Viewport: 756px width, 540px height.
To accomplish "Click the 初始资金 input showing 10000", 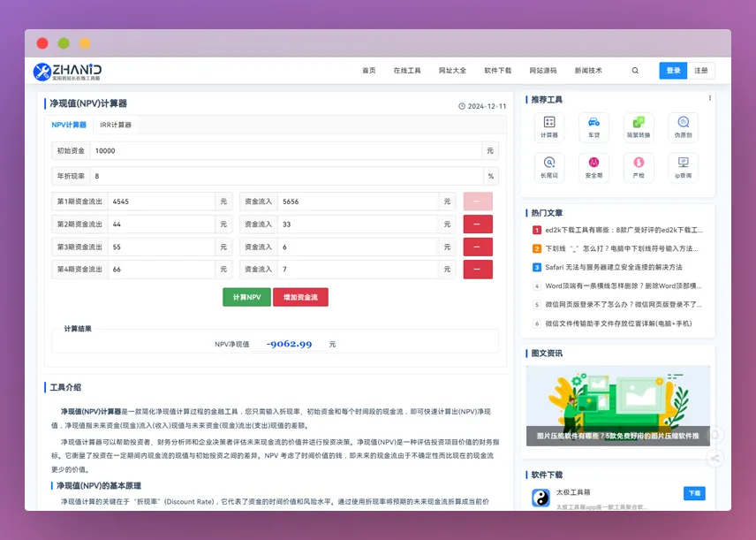I will click(286, 150).
